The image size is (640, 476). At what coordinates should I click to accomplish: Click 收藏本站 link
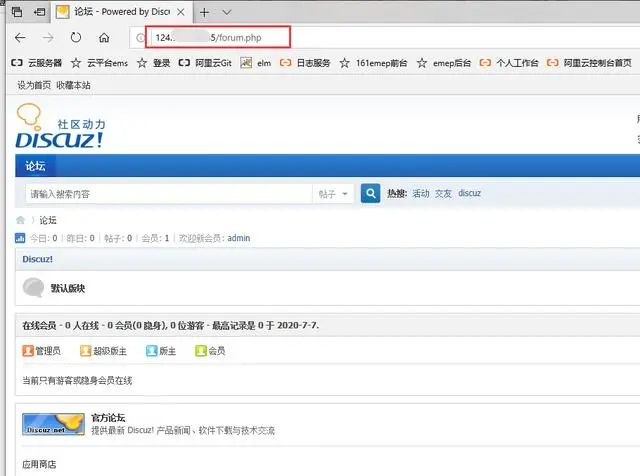pos(73,85)
